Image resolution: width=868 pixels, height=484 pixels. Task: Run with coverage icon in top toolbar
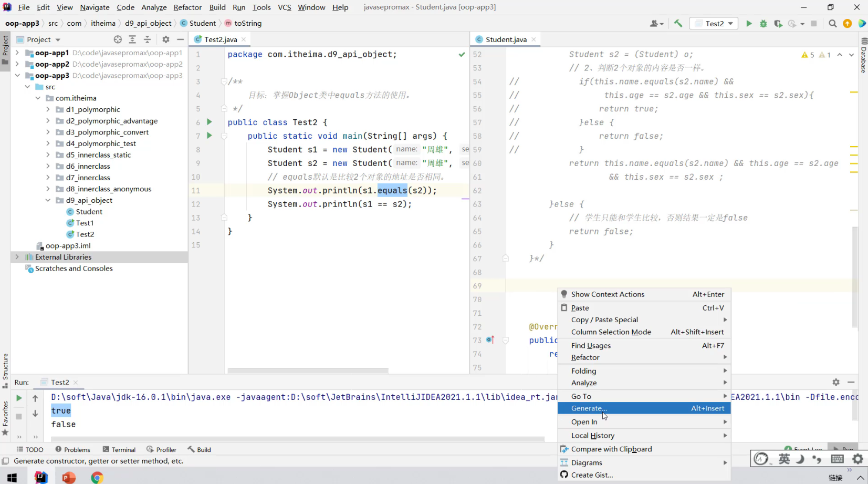pyautogui.click(x=778, y=23)
